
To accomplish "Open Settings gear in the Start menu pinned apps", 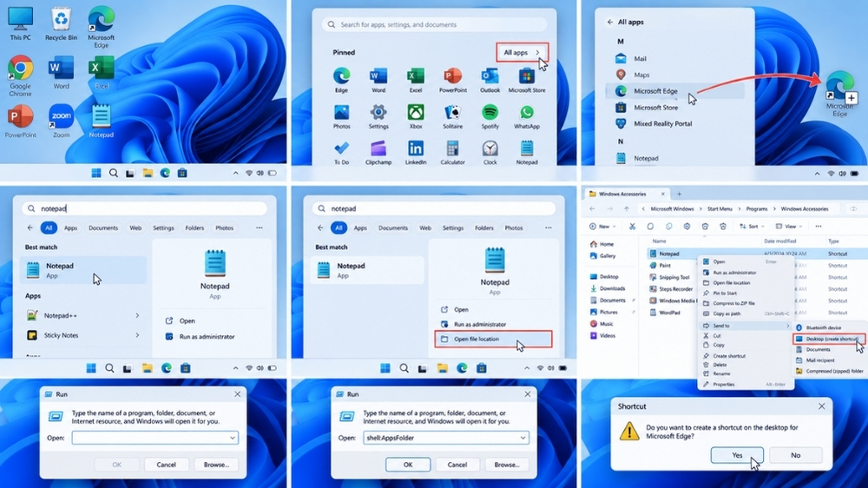I will [378, 116].
